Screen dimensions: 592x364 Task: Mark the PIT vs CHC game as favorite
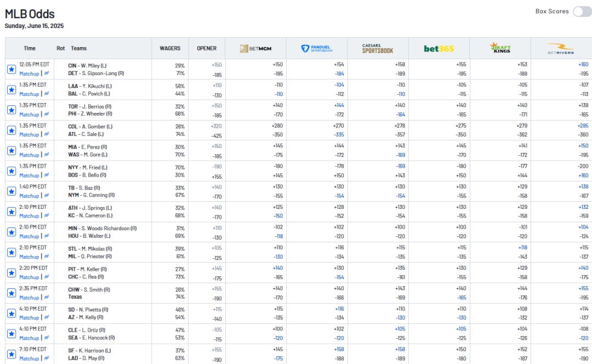tap(11, 273)
